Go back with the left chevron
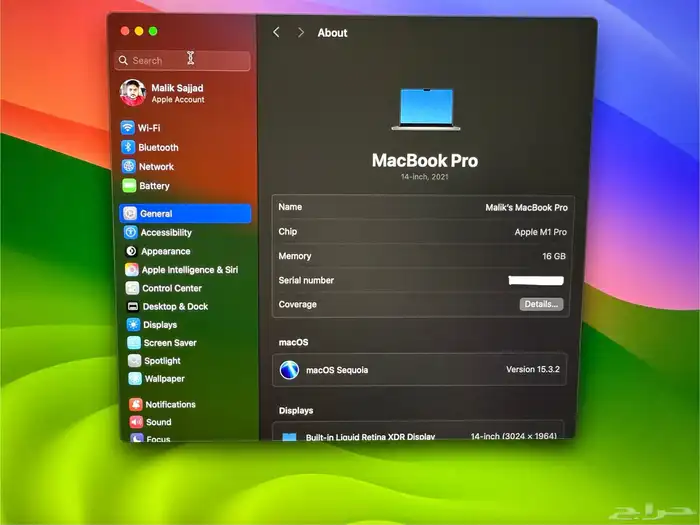 click(x=276, y=32)
